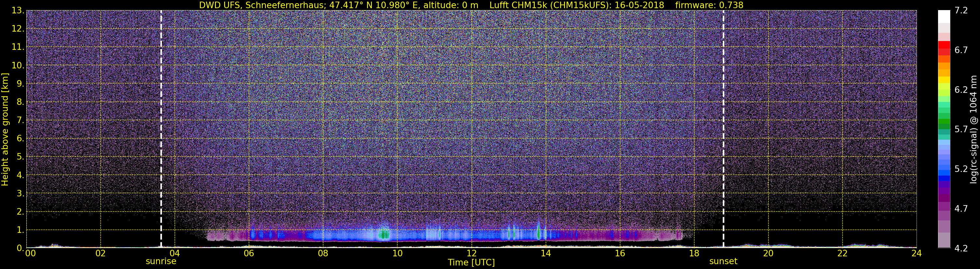Click the white top segment of the colorbar

(x=944, y=17)
